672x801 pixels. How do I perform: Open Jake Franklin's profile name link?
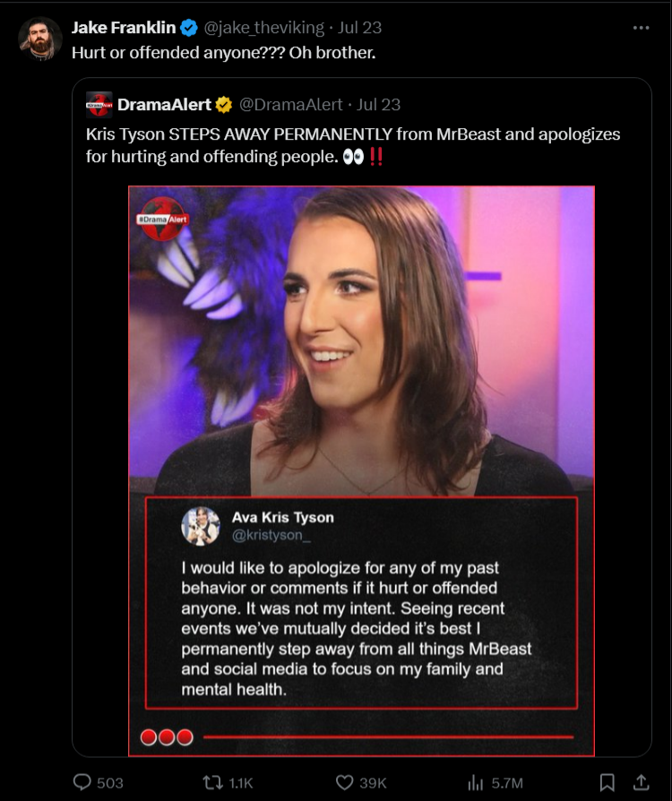[124, 28]
